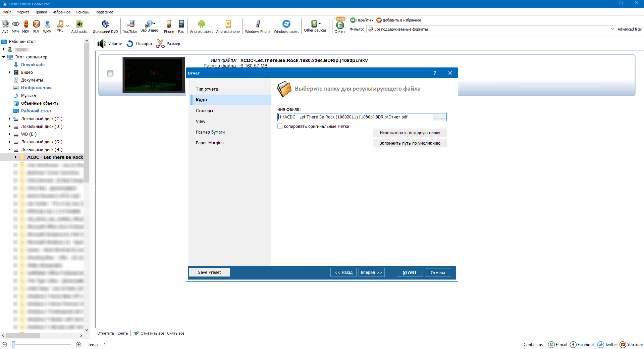Click the START button
Viewport: 644px width, 349px height.
[410, 272]
